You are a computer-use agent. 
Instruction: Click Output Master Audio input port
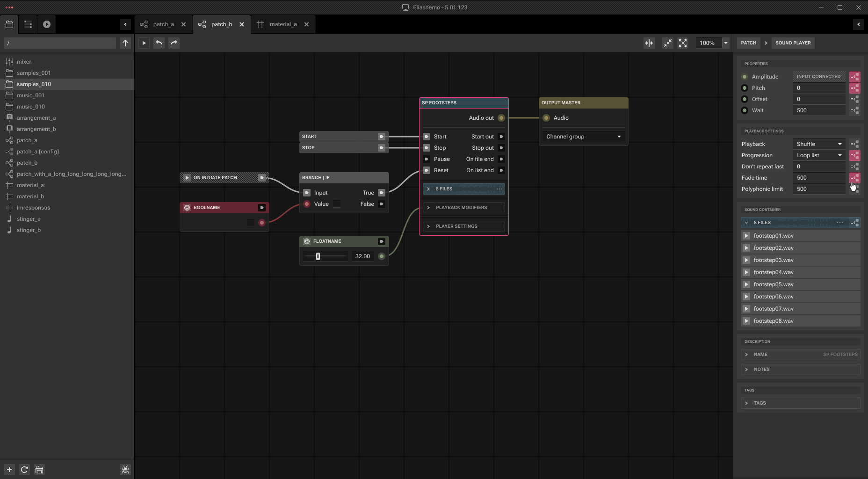pyautogui.click(x=546, y=118)
